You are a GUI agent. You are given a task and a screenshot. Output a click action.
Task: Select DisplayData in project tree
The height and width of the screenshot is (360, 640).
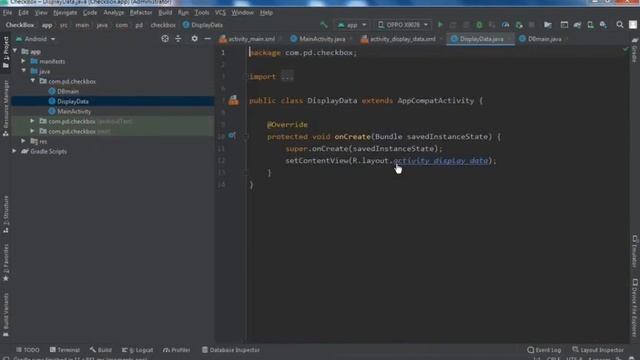tap(73, 101)
